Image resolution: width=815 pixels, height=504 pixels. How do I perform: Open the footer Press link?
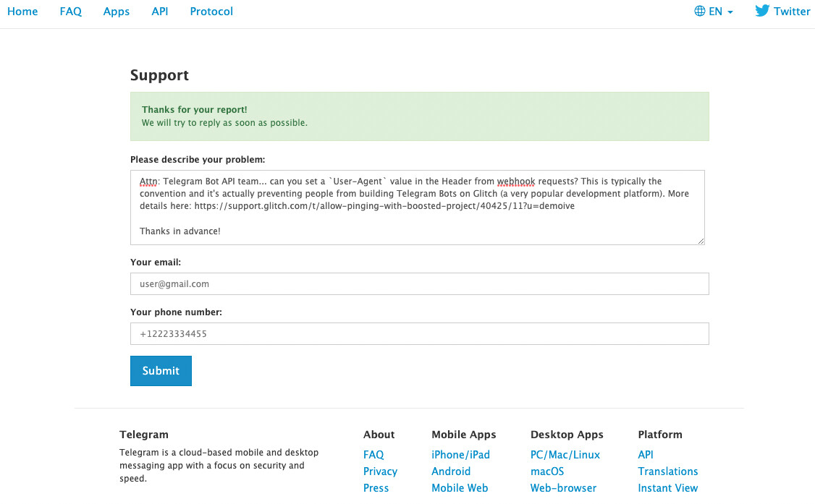coord(376,488)
